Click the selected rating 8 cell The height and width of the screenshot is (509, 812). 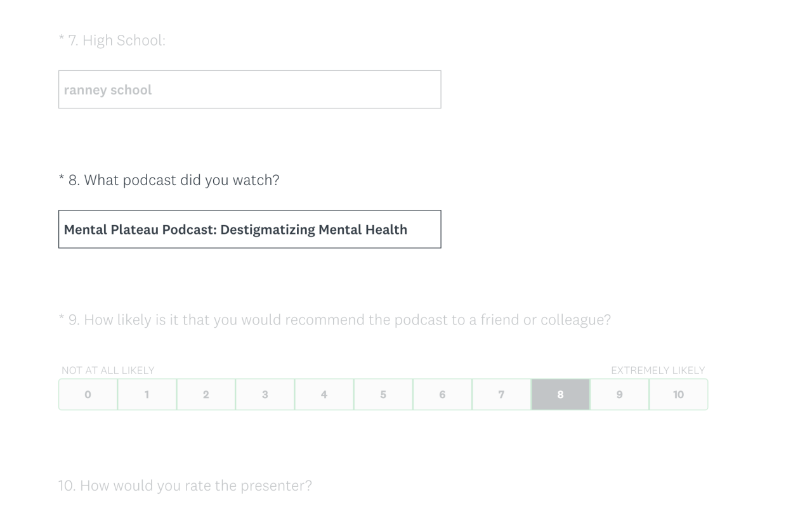coord(560,394)
